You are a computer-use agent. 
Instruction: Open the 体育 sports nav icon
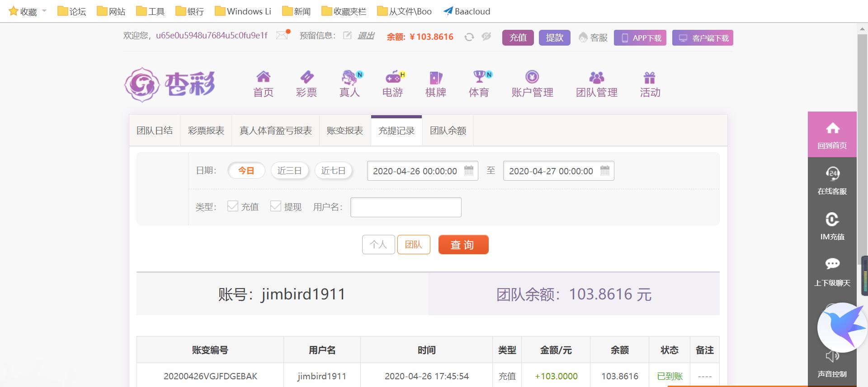[x=479, y=84]
